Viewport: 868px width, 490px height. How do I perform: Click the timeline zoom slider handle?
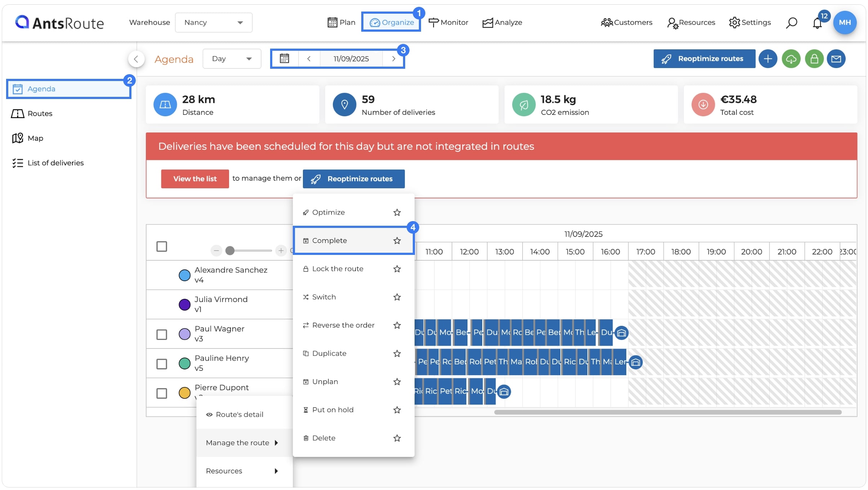230,251
